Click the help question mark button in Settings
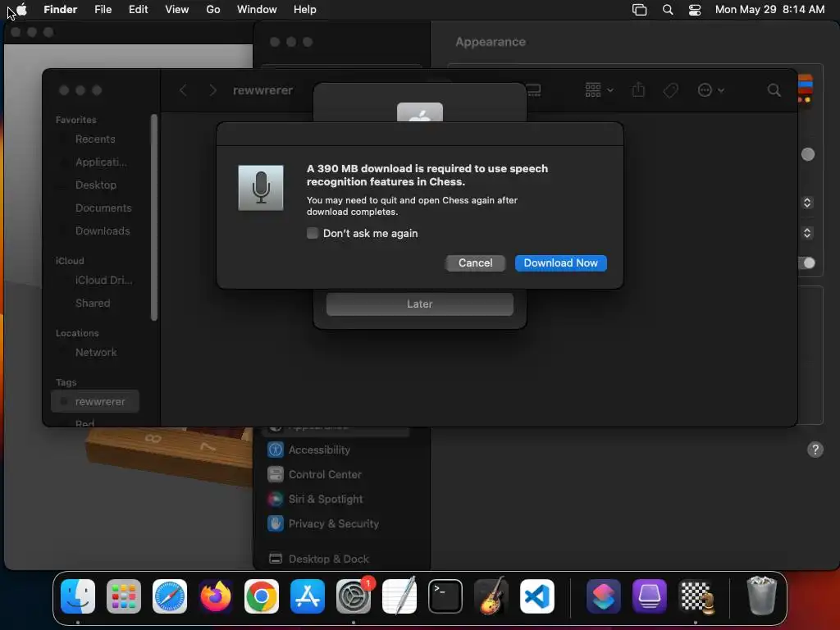This screenshot has height=630, width=840. pyautogui.click(x=815, y=450)
